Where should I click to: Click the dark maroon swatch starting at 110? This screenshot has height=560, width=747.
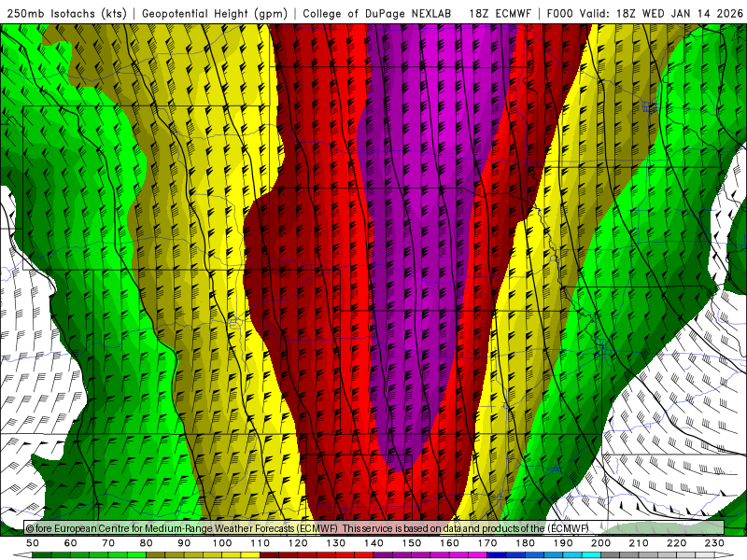269,555
